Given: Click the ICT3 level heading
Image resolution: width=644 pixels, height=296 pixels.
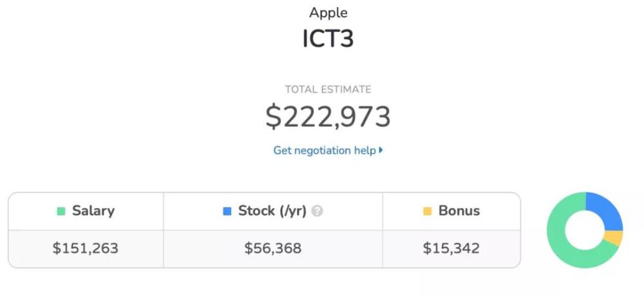Looking at the screenshot, I should tap(328, 39).
